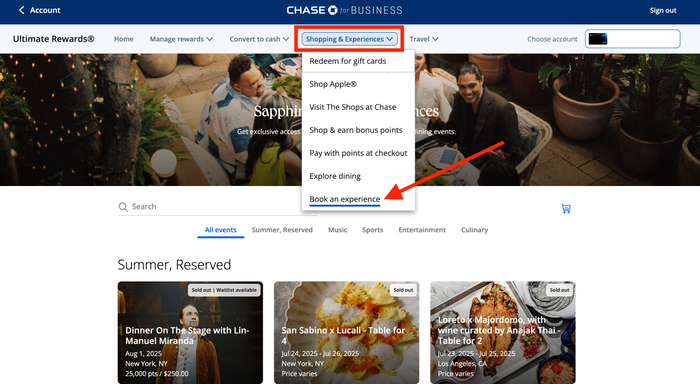This screenshot has width=700, height=384.
Task: Open Dinner On The Stage event card
Action: click(190, 332)
